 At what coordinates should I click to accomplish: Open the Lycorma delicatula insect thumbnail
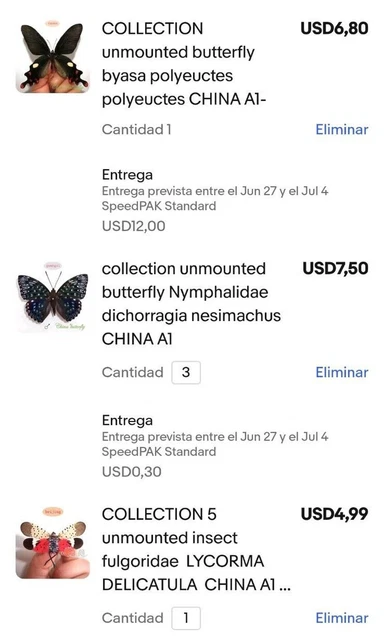click(x=53, y=542)
